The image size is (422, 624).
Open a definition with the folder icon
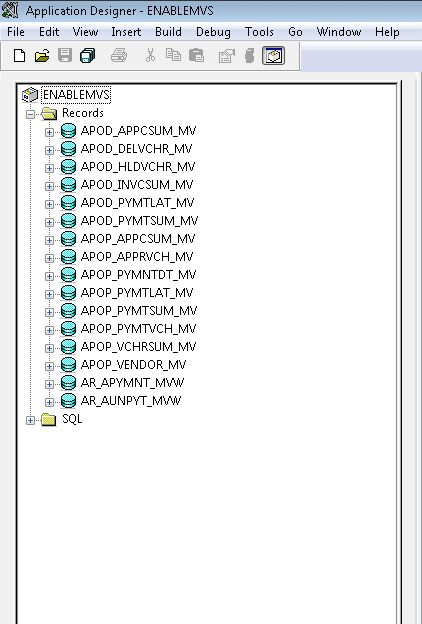point(42,56)
